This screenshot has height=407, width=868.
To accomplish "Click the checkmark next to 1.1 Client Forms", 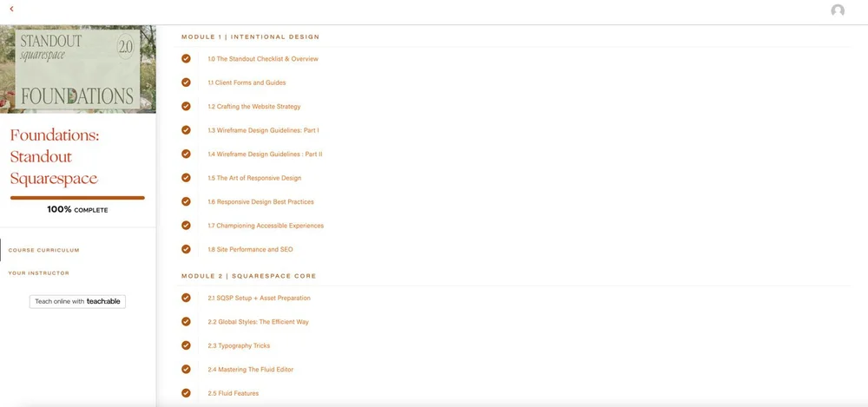I will (186, 82).
